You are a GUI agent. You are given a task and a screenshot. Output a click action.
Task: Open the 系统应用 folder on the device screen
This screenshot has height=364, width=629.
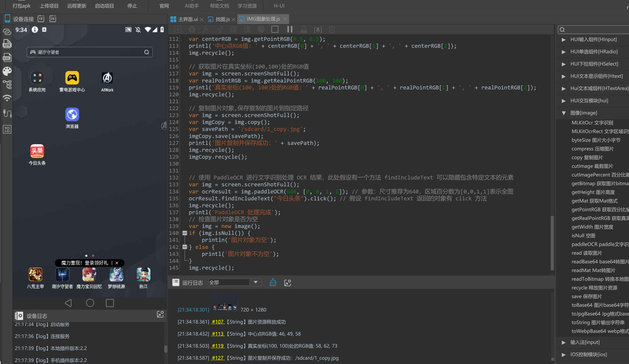tap(37, 82)
